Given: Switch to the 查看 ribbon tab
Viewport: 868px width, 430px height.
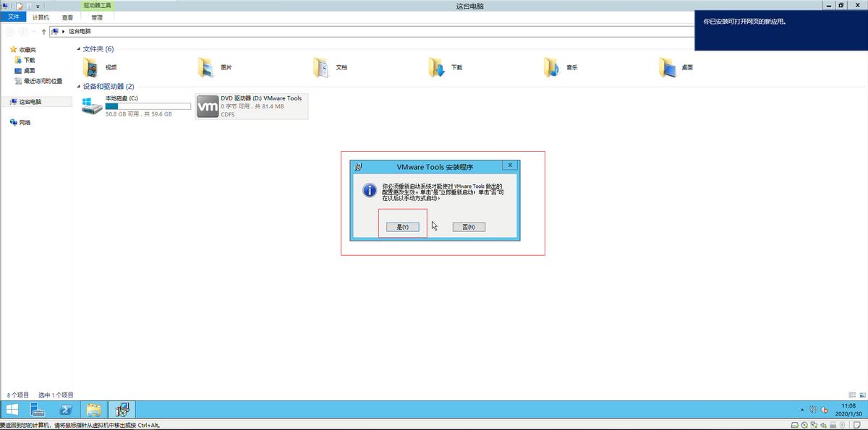Looking at the screenshot, I should (68, 18).
